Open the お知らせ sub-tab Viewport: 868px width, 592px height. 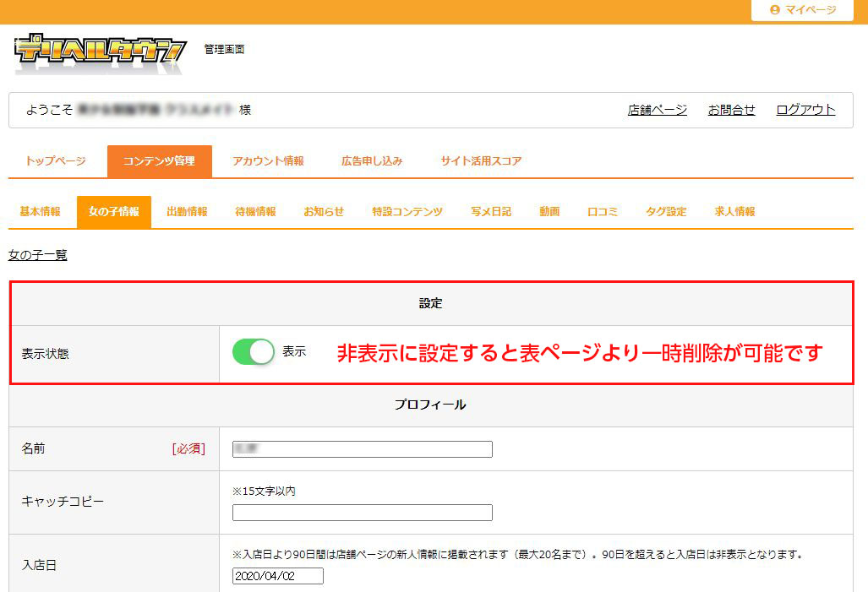[324, 211]
